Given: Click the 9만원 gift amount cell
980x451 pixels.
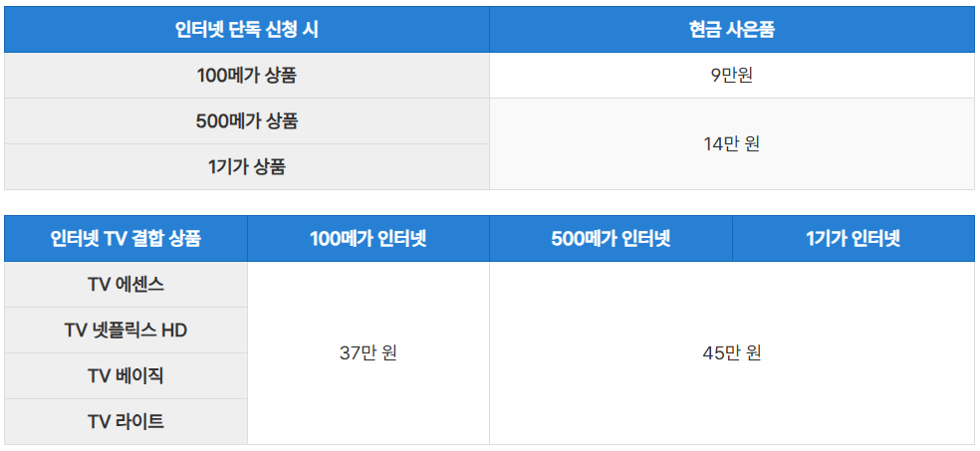Looking at the screenshot, I should pos(732,76).
